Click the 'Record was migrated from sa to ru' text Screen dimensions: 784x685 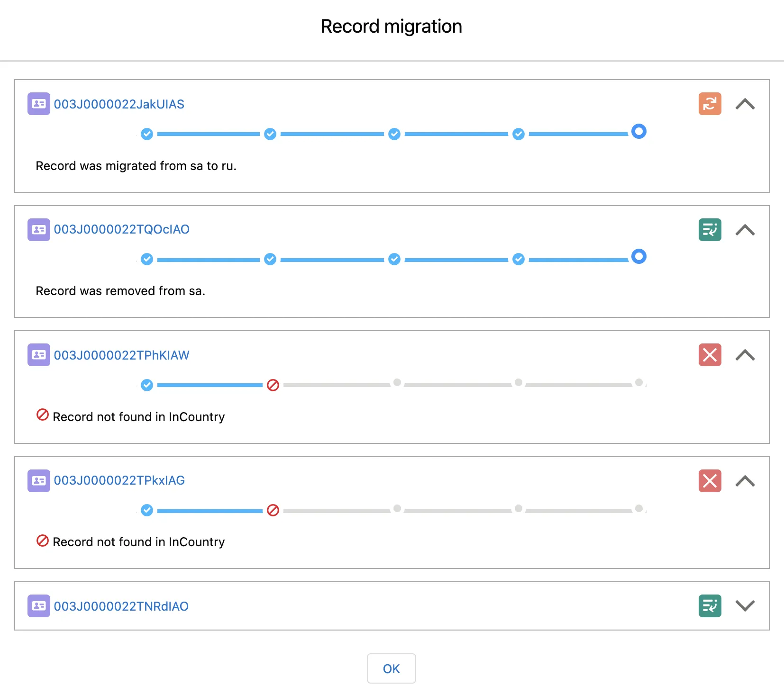click(x=136, y=166)
